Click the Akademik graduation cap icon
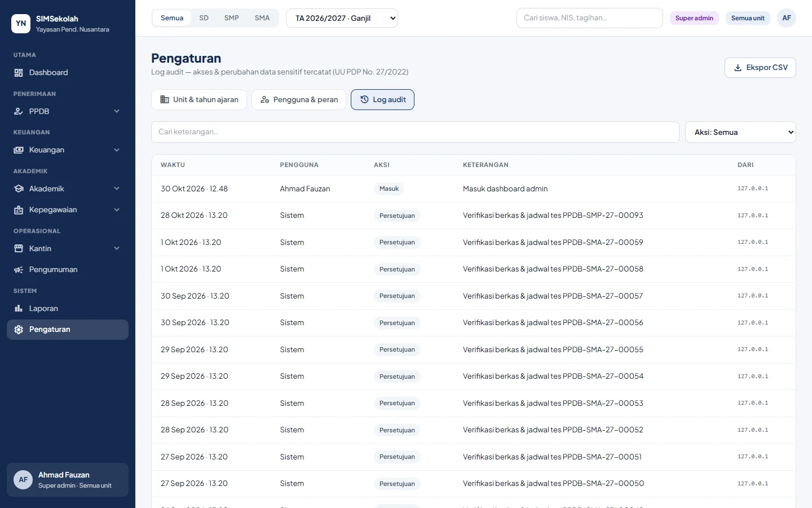The image size is (812, 508). [19, 189]
